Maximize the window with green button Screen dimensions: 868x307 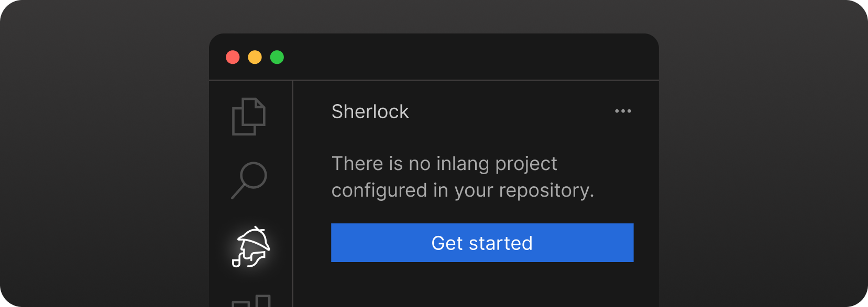point(277,57)
